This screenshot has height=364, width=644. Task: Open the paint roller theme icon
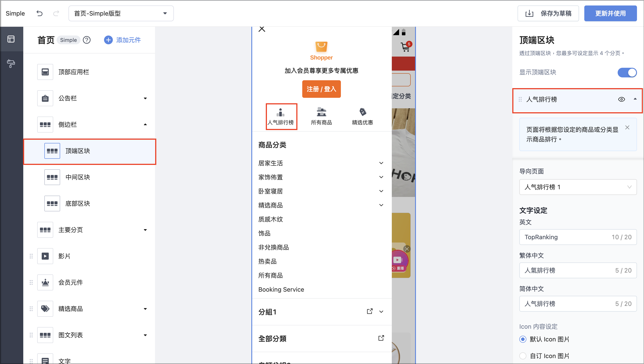[x=11, y=64]
